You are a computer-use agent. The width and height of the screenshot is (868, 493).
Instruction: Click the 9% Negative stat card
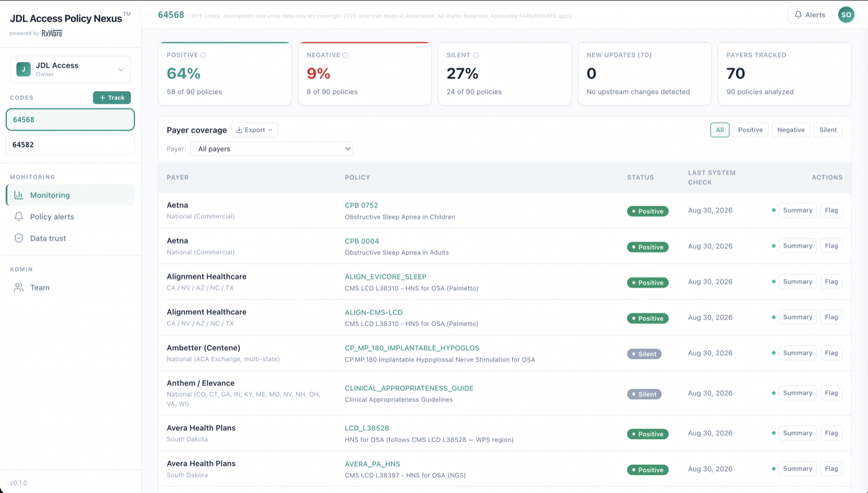[x=365, y=74]
